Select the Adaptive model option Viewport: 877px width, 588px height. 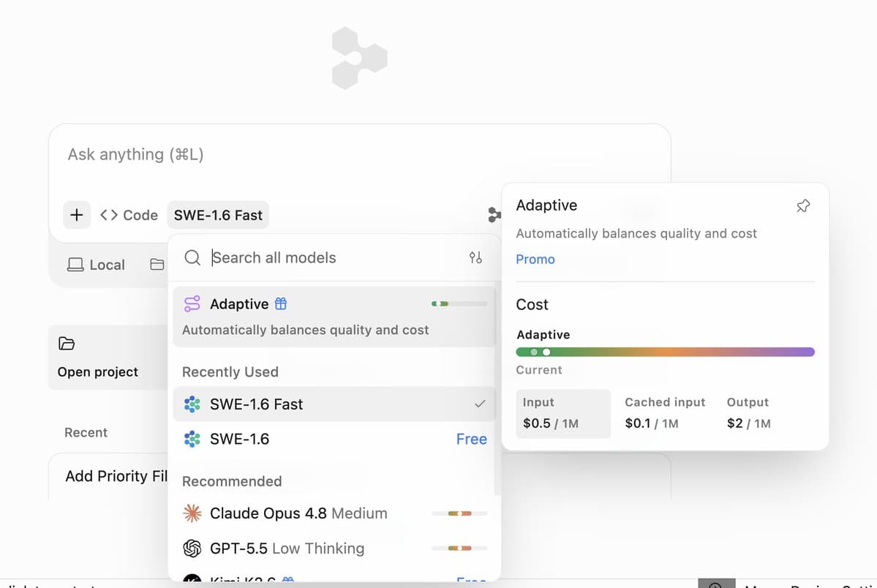click(x=334, y=317)
